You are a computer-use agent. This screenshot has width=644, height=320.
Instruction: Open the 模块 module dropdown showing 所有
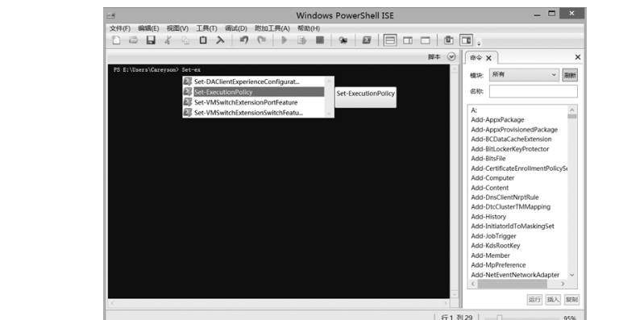pyautogui.click(x=524, y=75)
